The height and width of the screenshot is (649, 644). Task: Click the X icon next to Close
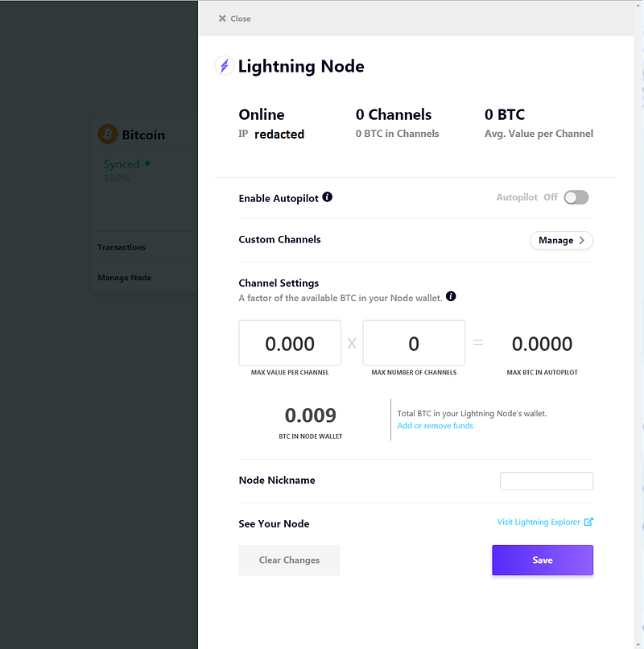[x=222, y=19]
